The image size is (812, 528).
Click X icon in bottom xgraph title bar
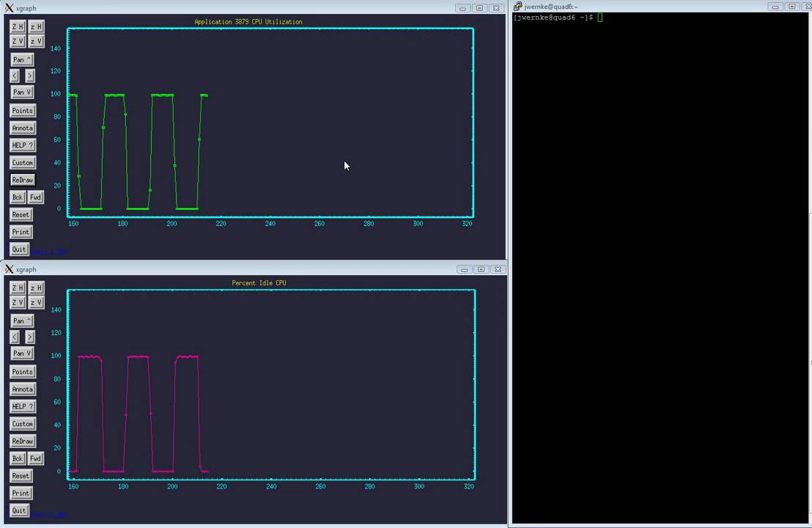pos(9,269)
